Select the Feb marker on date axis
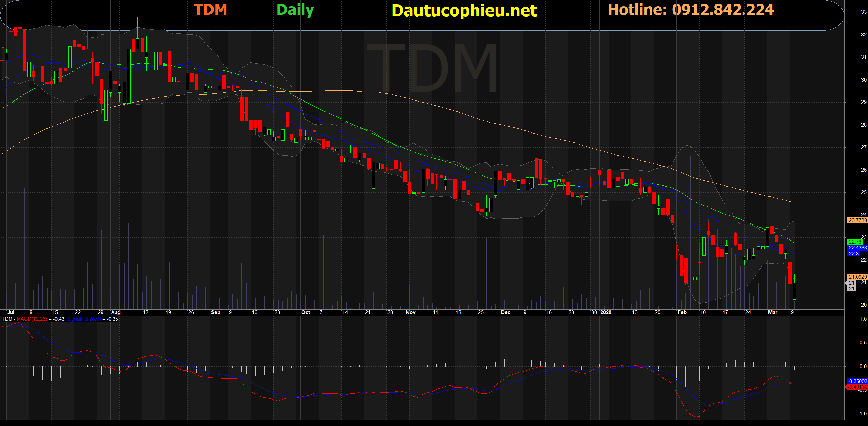 point(682,312)
